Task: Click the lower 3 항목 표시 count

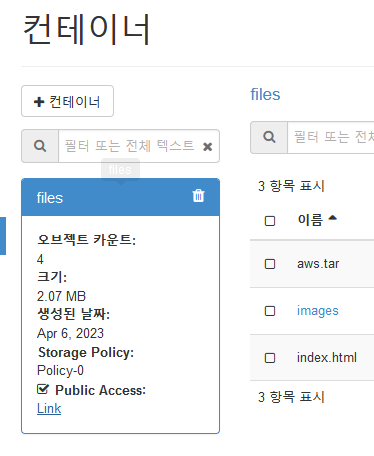Action: 291,397
